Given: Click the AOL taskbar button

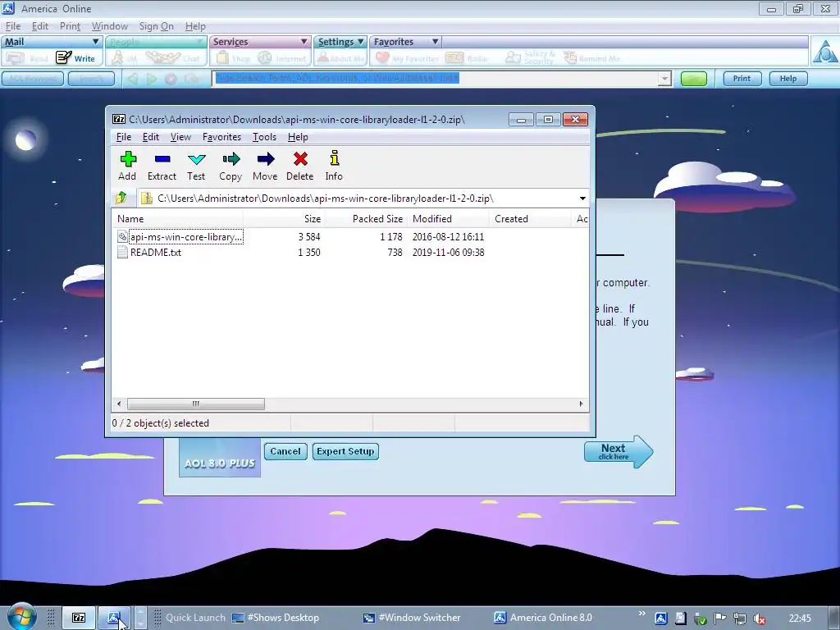Looking at the screenshot, I should [x=113, y=618].
